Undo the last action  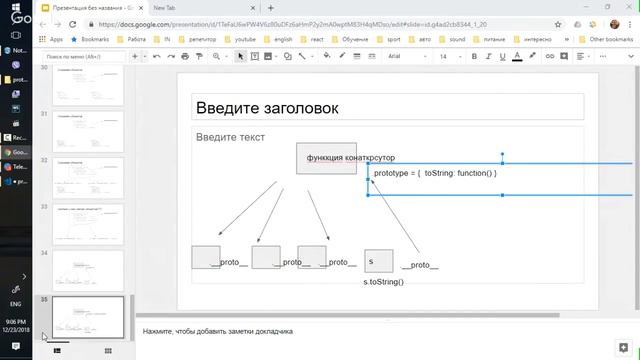click(157, 56)
